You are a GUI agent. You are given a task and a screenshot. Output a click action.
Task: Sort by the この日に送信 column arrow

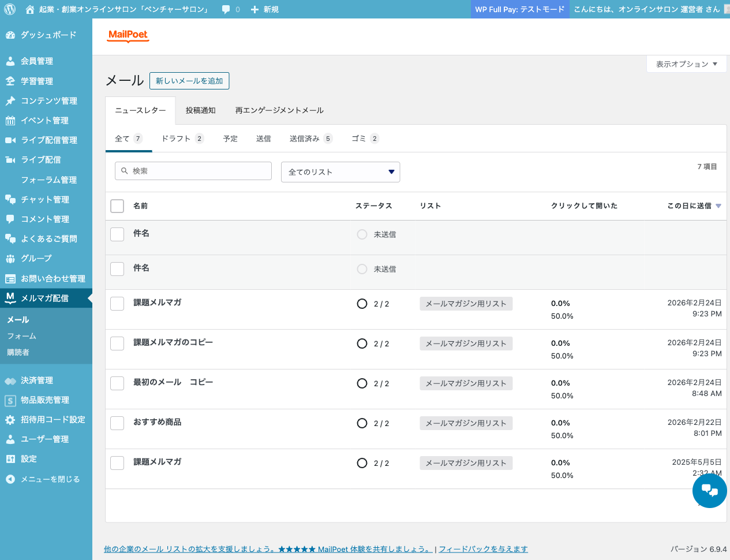pyautogui.click(x=718, y=206)
